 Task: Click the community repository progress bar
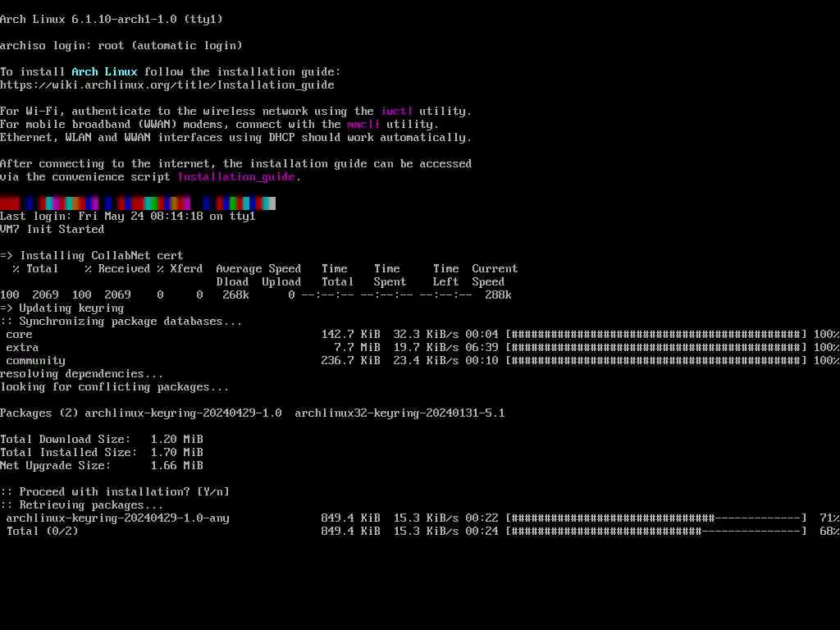[656, 361]
